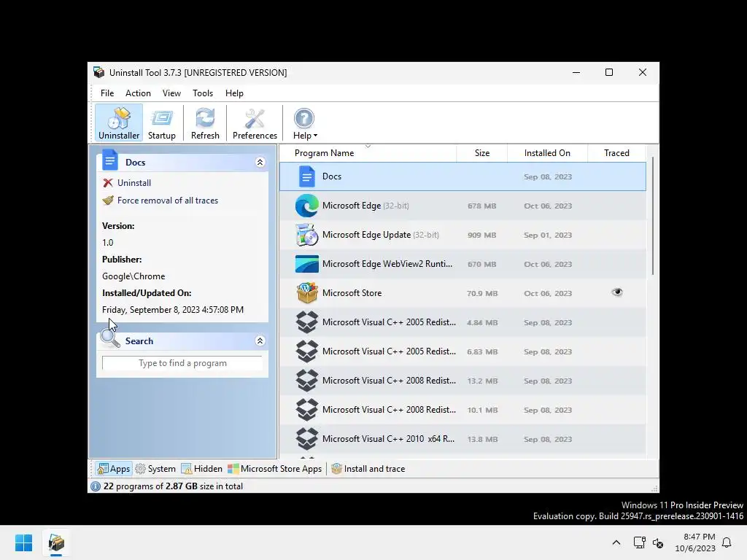Viewport: 747px width, 560px height.
Task: Collapse the Search panel
Action: coord(260,341)
